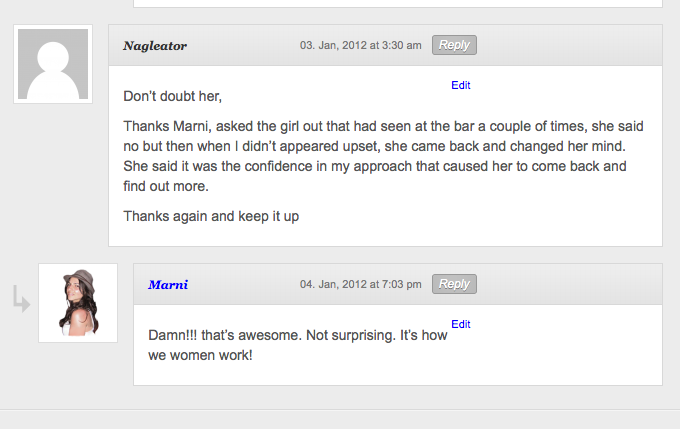Open the Edit link on Marni's comment
The image size is (680, 429).
coord(460,325)
